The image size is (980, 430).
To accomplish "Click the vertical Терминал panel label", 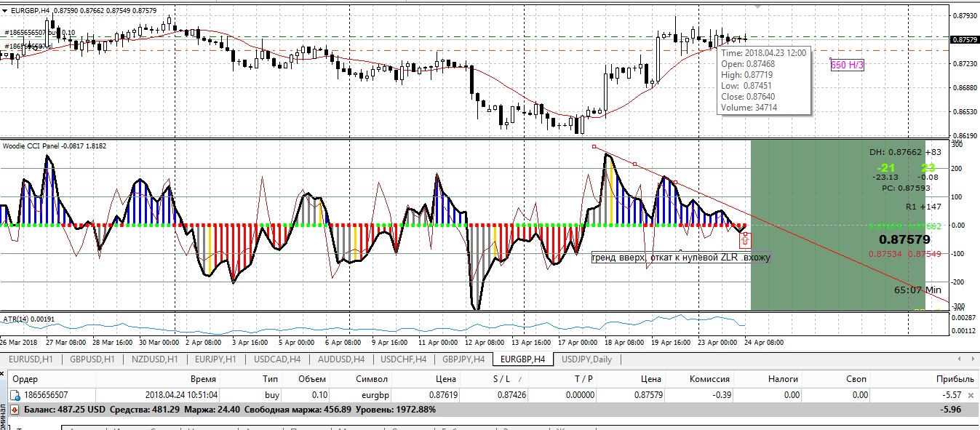I will point(3,418).
